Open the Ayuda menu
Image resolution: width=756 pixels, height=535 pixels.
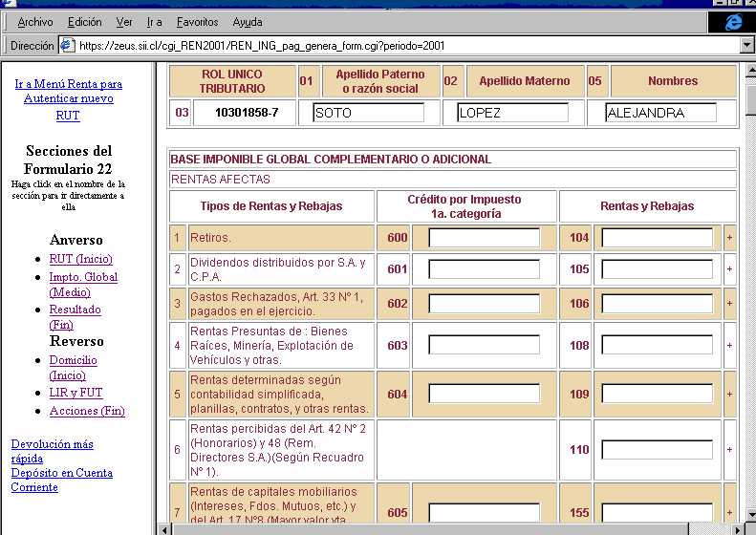(x=248, y=22)
